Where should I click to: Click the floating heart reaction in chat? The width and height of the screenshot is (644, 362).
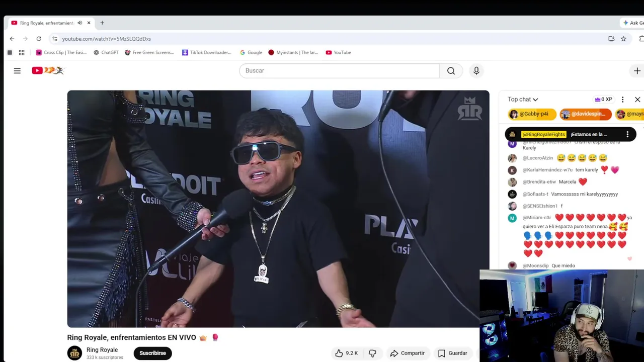629,259
